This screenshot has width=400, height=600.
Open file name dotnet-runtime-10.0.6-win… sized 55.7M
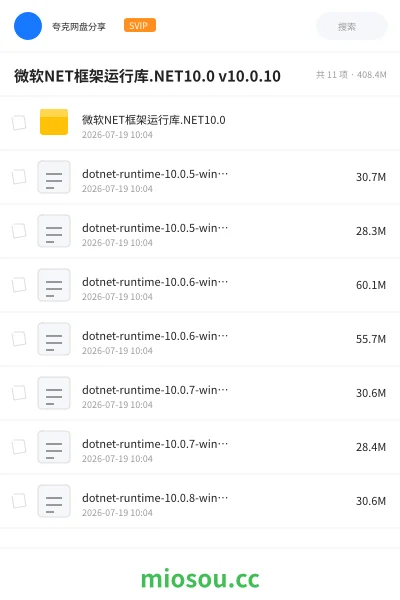[x=155, y=336]
